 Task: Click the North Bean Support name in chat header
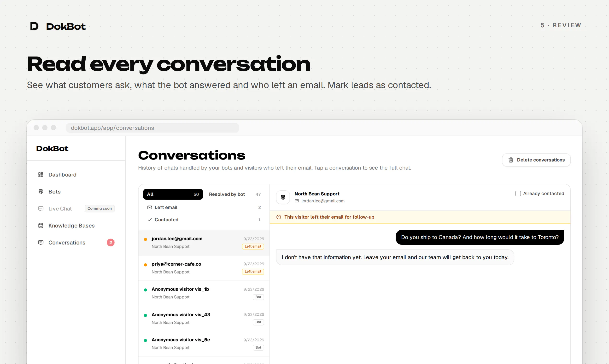pos(317,194)
